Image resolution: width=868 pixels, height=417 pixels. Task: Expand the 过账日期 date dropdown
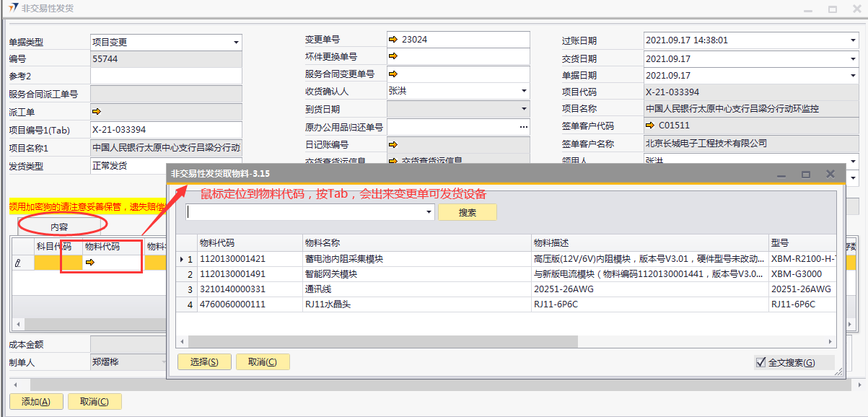click(x=852, y=41)
